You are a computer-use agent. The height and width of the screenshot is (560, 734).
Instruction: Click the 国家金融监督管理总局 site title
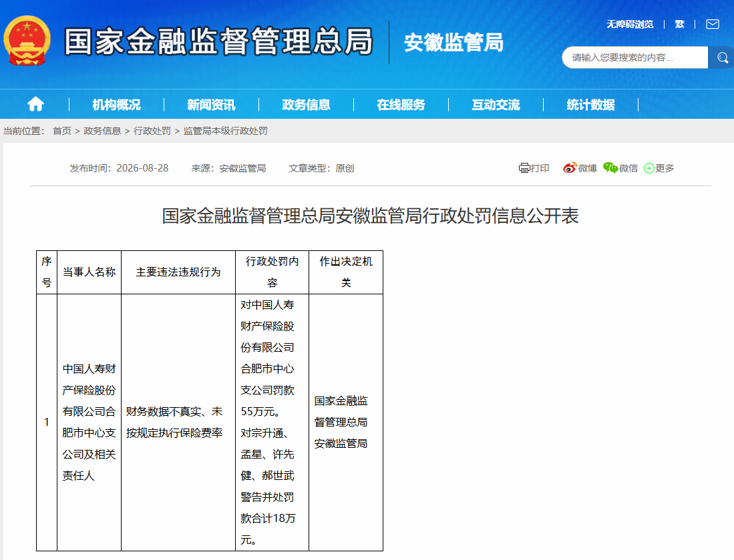coord(218,41)
